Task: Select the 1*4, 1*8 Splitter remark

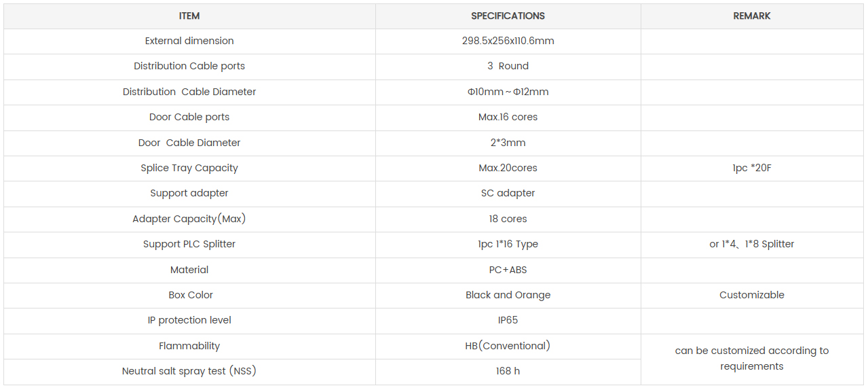Action: coord(752,244)
